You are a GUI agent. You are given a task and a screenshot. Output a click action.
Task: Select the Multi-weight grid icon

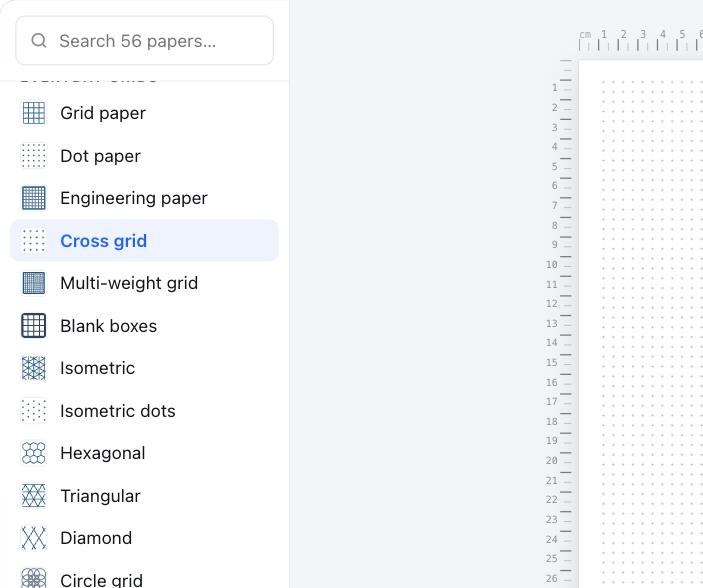[34, 283]
